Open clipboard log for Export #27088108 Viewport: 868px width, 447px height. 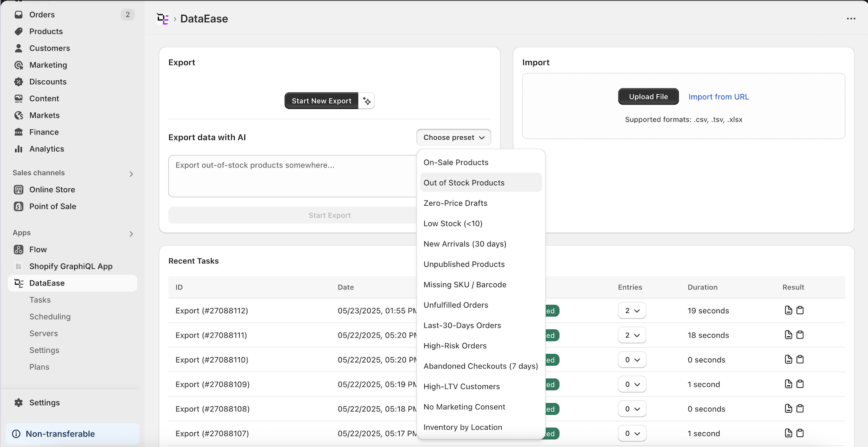pyautogui.click(x=800, y=409)
